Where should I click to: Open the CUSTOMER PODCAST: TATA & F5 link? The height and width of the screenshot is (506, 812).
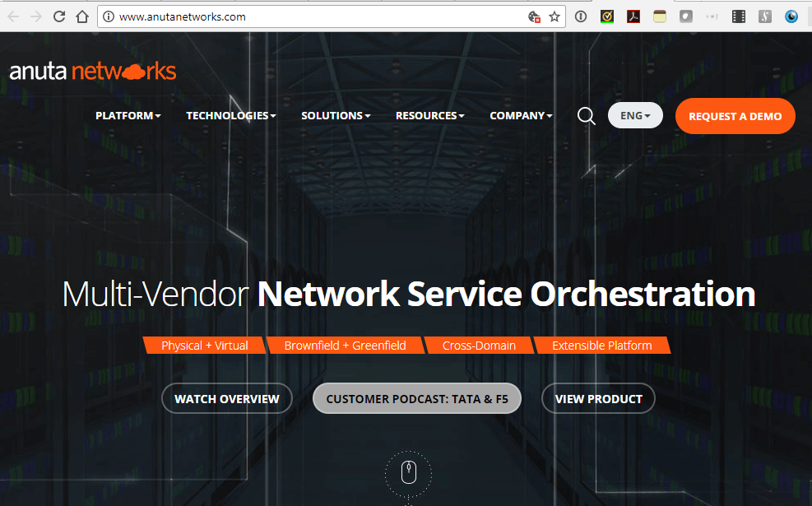coord(416,398)
